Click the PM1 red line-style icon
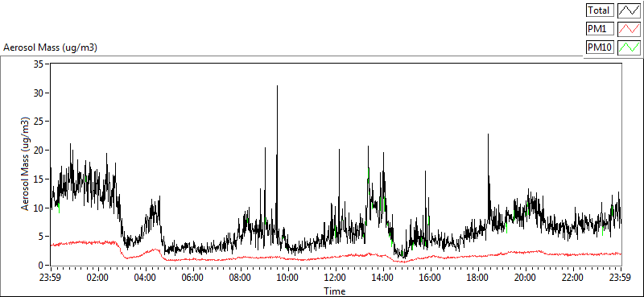 [630, 29]
